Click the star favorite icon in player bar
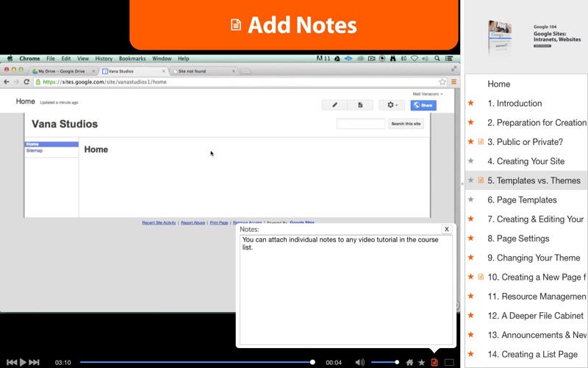This screenshot has height=368, width=588. 421,362
